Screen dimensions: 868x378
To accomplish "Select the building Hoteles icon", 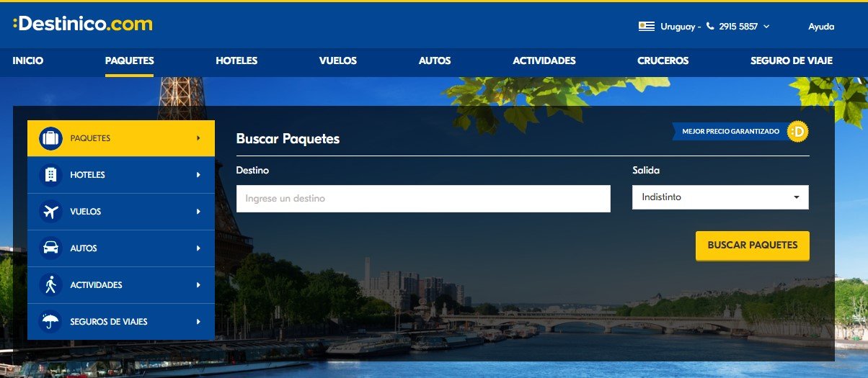I will tap(50, 175).
